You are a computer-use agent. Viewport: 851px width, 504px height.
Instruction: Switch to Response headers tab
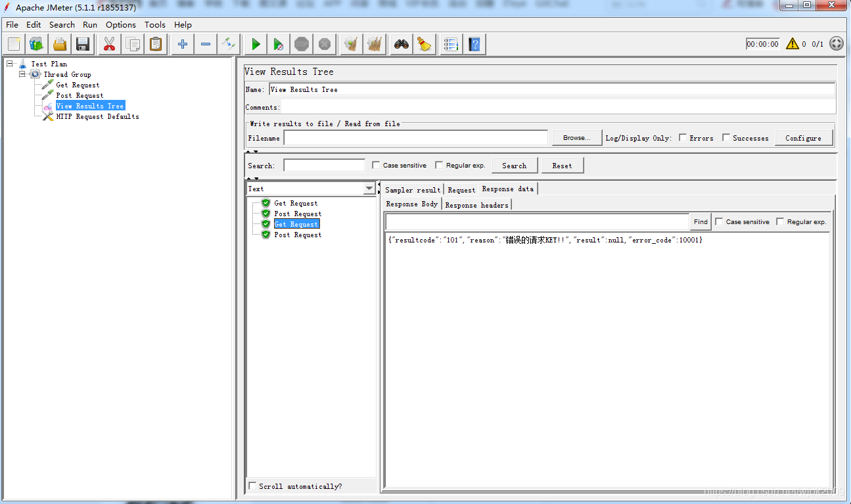(x=476, y=205)
